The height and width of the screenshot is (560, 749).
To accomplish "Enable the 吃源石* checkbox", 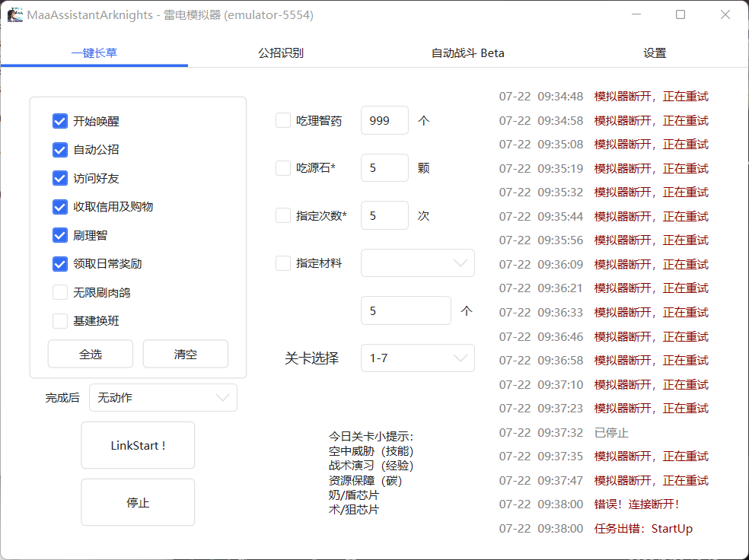I will click(x=283, y=168).
